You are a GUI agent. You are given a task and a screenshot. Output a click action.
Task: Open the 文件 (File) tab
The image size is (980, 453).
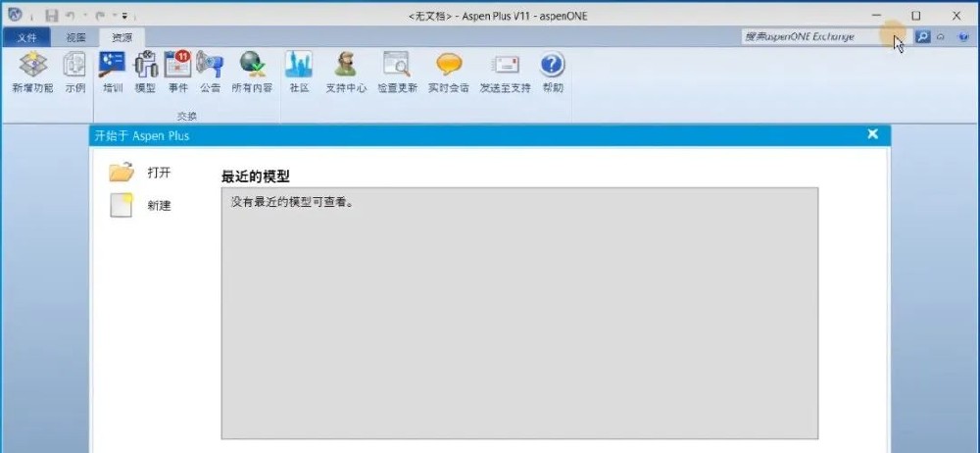(x=26, y=37)
